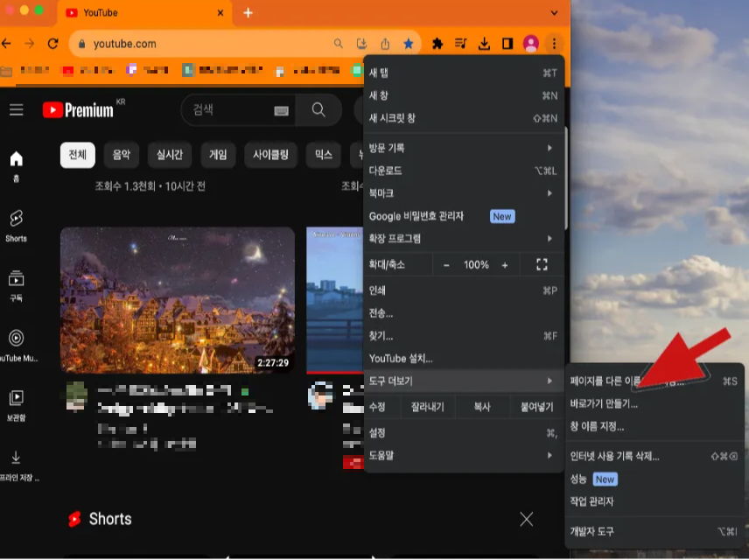Click the share icon in the address bar

(385, 44)
